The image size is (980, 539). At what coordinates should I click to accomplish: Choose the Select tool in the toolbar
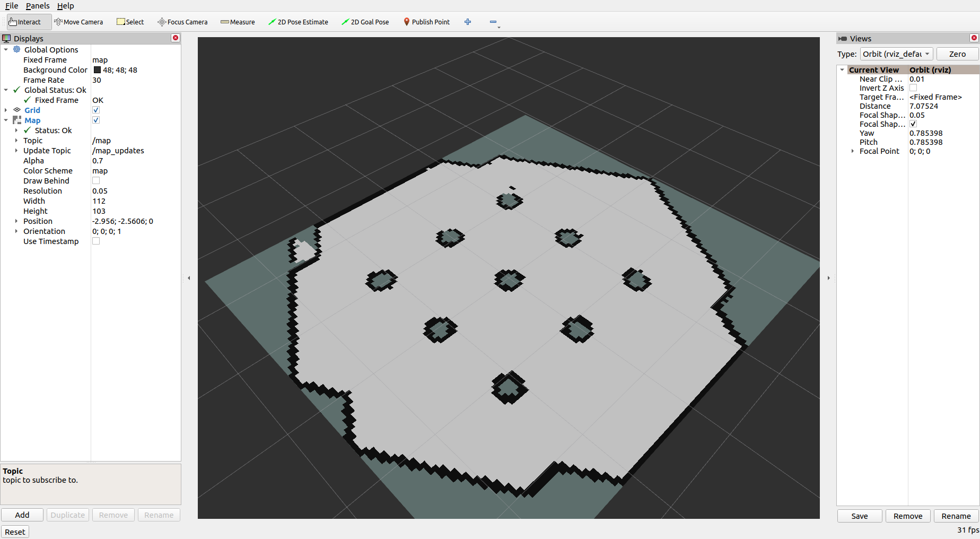130,22
